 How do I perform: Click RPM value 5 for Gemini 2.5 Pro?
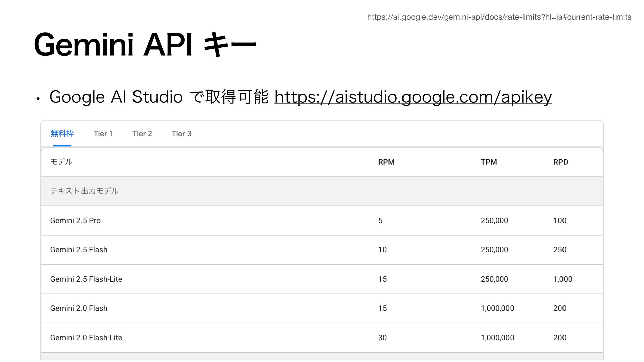click(x=380, y=221)
